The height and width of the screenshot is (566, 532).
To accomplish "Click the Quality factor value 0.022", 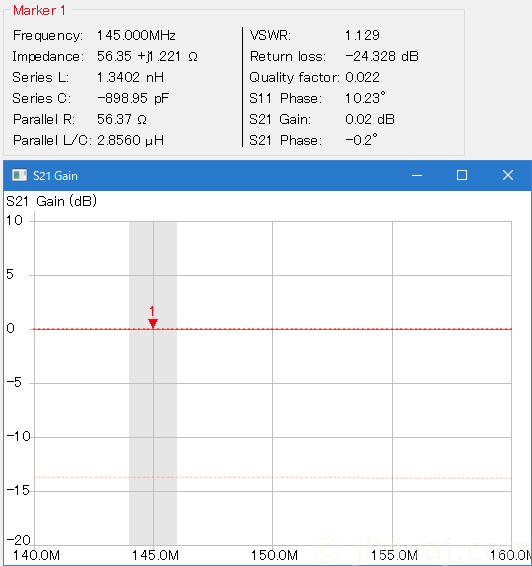I will 362,77.
